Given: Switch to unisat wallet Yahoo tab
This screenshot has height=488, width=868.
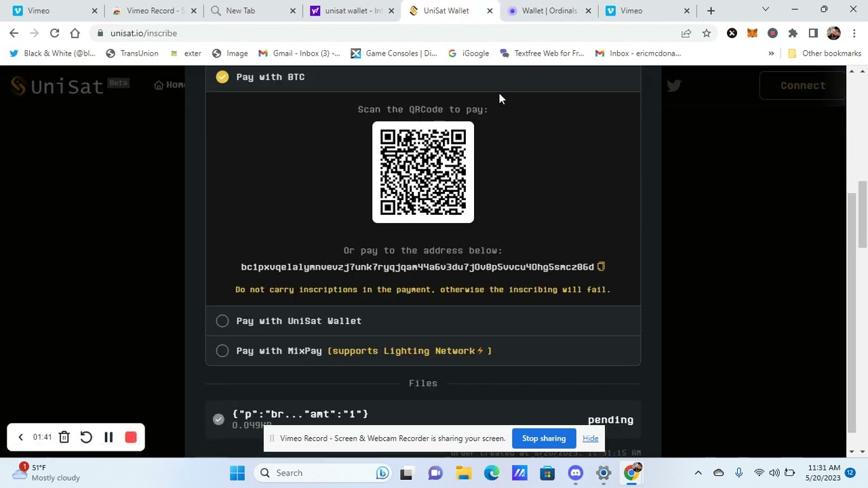Looking at the screenshot, I should point(351,11).
